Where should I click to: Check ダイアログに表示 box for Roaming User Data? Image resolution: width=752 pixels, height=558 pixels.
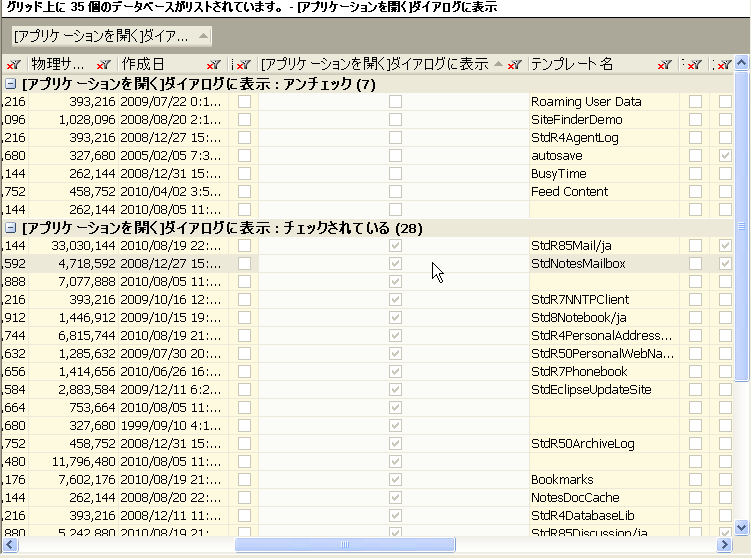(x=396, y=102)
